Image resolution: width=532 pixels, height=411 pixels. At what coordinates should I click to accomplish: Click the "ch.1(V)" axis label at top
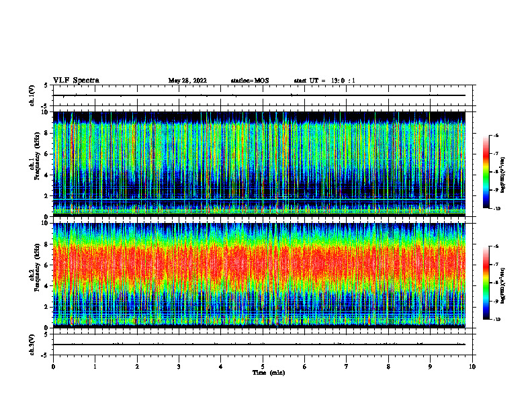coord(32,95)
